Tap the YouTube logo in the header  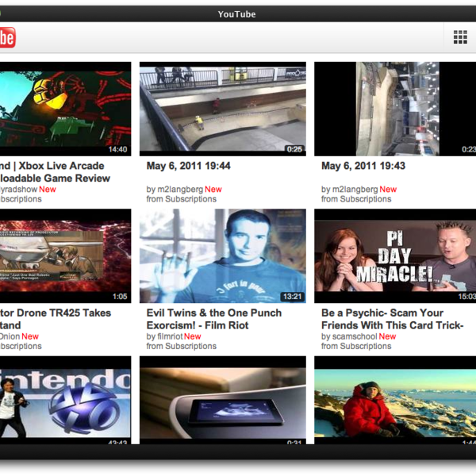pyautogui.click(x=7, y=37)
